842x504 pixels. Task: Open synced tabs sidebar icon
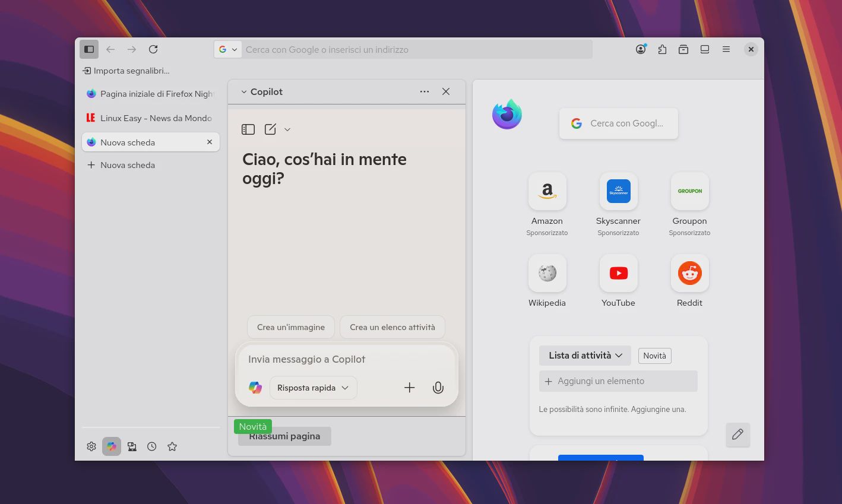(132, 446)
